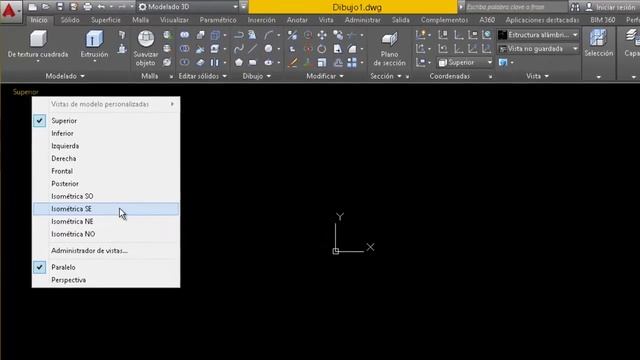The height and width of the screenshot is (360, 640).
Task: Open the Superficie ribbon tab
Action: pos(106,20)
